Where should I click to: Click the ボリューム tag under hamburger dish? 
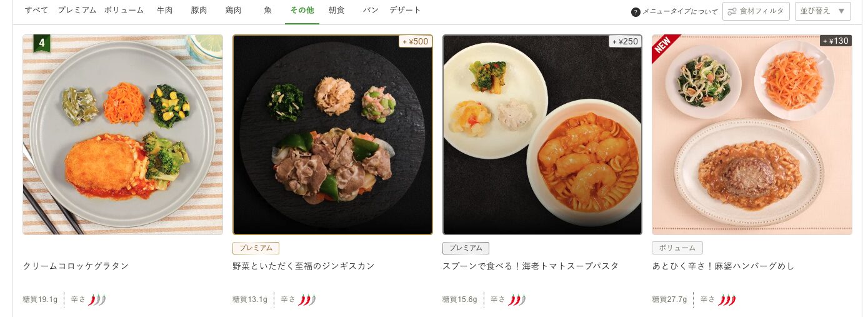point(677,248)
